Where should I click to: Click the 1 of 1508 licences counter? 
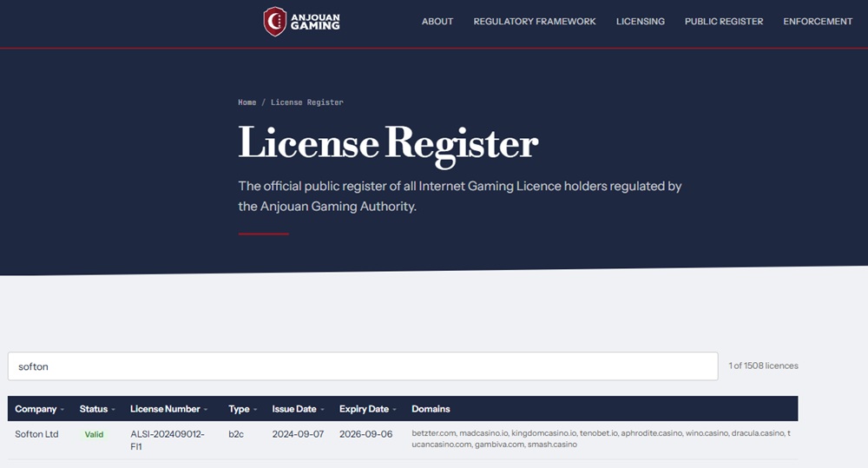point(763,366)
